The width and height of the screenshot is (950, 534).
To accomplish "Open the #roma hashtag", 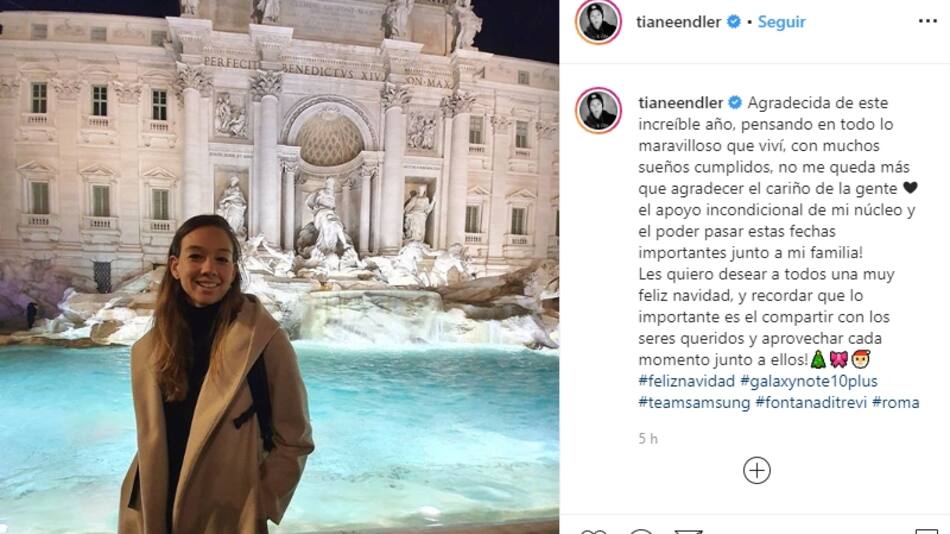I will [895, 402].
